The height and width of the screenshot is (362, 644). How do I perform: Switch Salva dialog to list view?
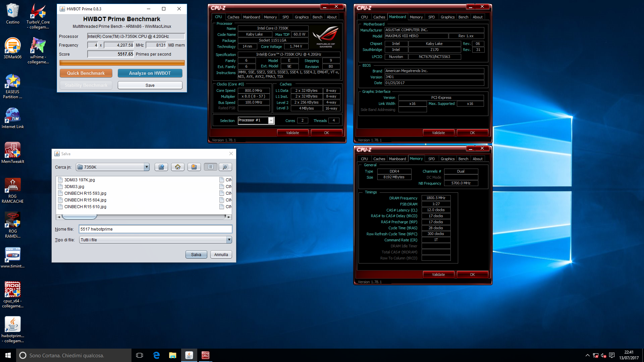tap(211, 167)
